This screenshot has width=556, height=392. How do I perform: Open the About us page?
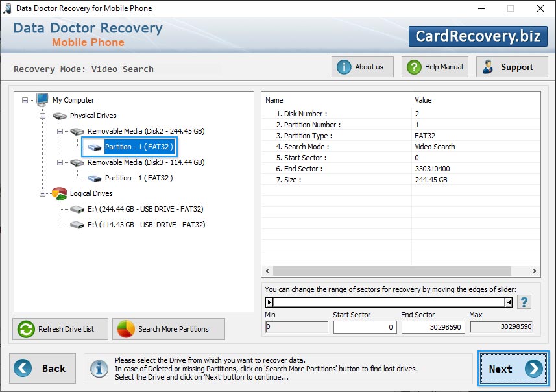[x=363, y=67]
